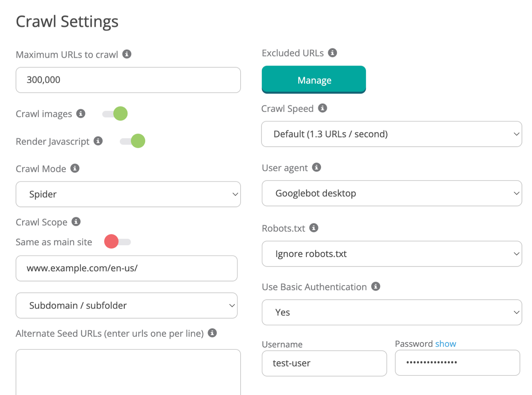Click the info icon beside Alternate Seed URLs
The width and height of the screenshot is (532, 395).
pos(212,333)
